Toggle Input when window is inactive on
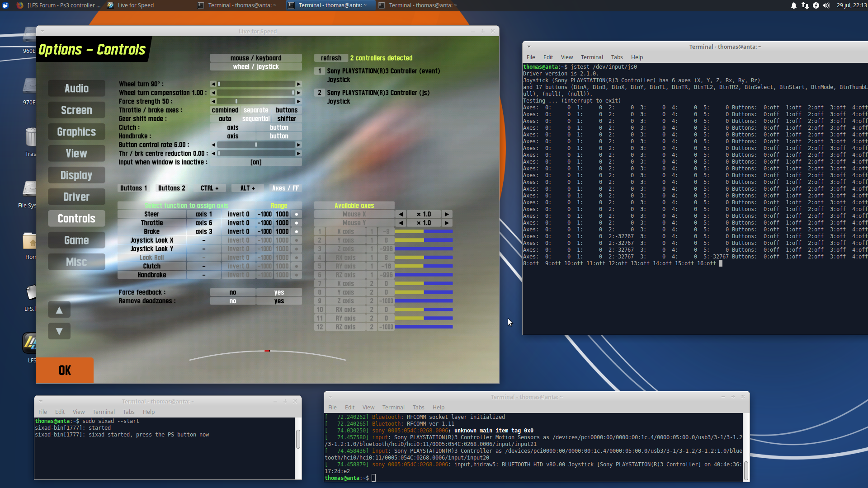868x488 pixels. [x=256, y=162]
